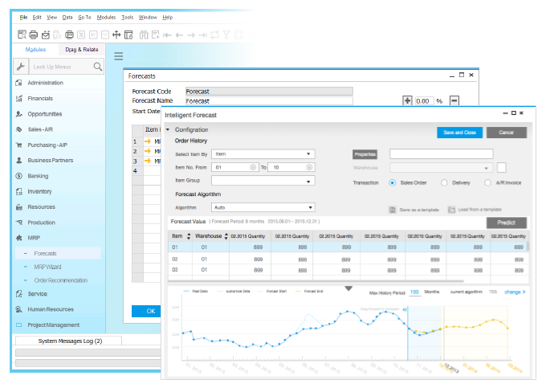
Task: Click the Load from a template icon
Action: pyautogui.click(x=451, y=210)
